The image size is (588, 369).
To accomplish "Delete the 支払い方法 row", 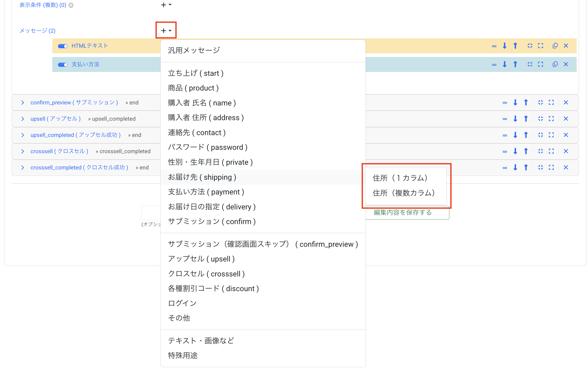I will [x=566, y=64].
